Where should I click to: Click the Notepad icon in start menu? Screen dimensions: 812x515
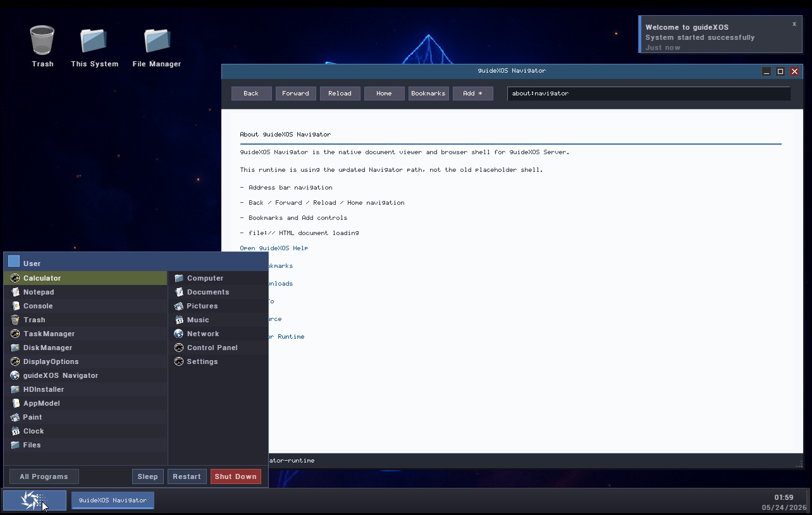pos(15,292)
